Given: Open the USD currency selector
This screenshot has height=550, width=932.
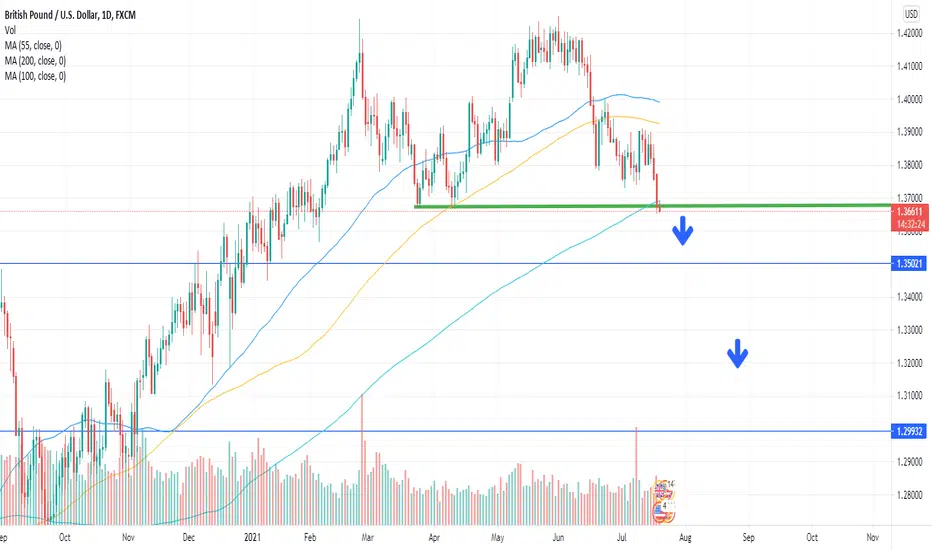Looking at the screenshot, I should (x=911, y=14).
